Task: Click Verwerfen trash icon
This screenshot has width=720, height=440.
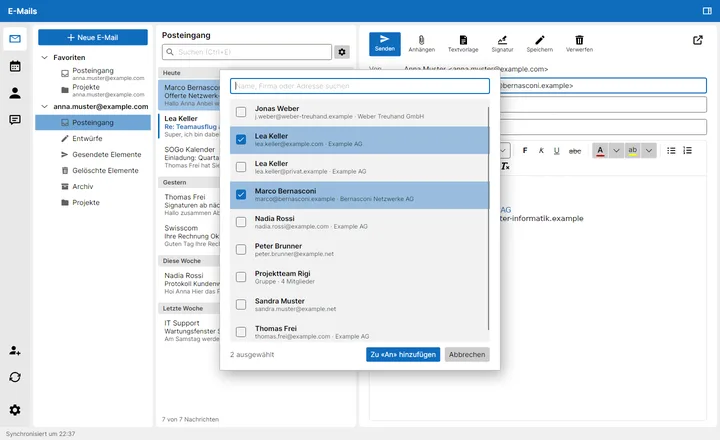Action: pos(579,44)
